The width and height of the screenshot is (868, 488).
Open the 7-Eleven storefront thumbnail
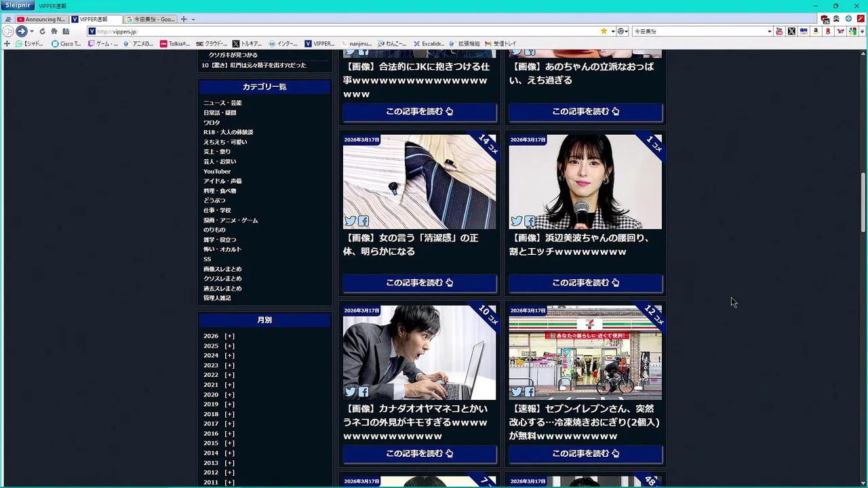[x=585, y=352]
